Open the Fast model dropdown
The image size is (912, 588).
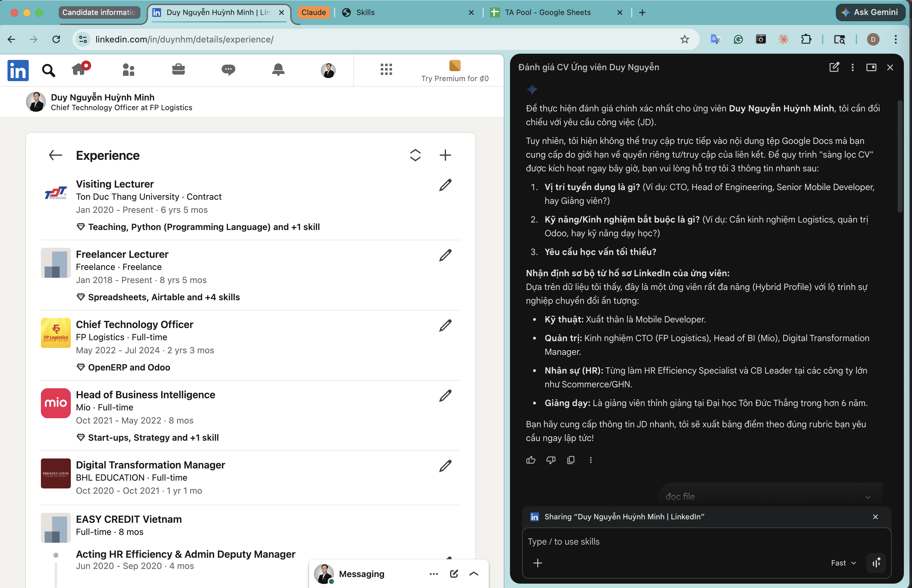844,563
